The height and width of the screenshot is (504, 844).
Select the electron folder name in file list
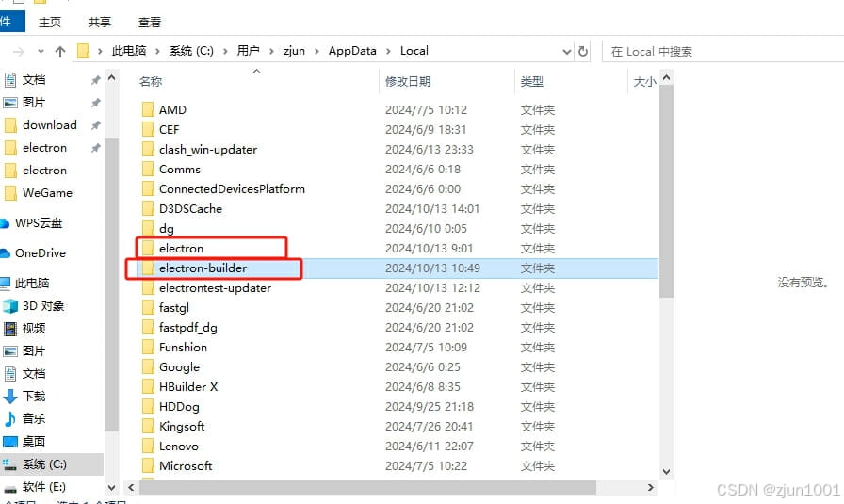click(x=182, y=248)
